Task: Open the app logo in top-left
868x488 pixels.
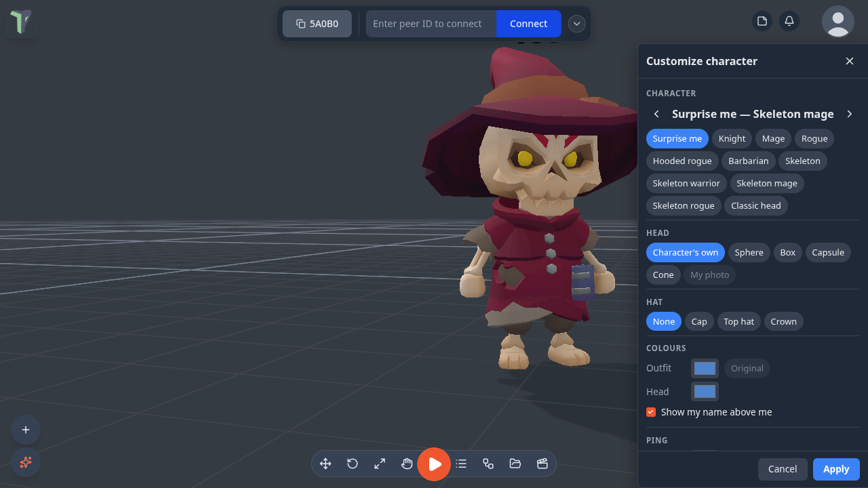Action: pos(21,22)
